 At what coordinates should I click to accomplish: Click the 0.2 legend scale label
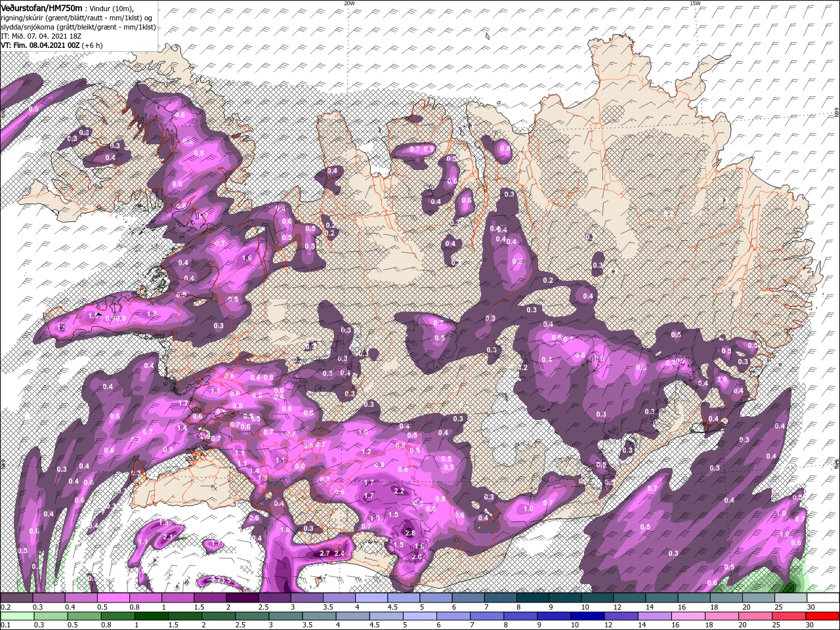pos(5,607)
